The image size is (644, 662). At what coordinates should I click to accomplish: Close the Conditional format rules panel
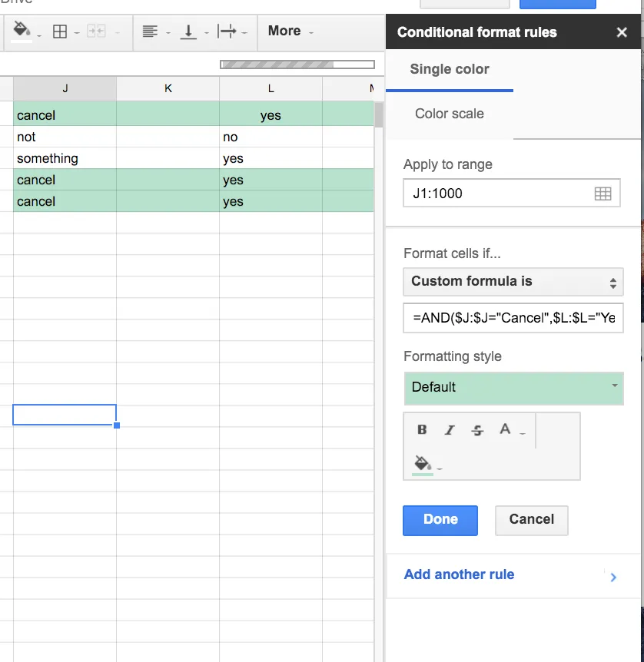(x=622, y=32)
